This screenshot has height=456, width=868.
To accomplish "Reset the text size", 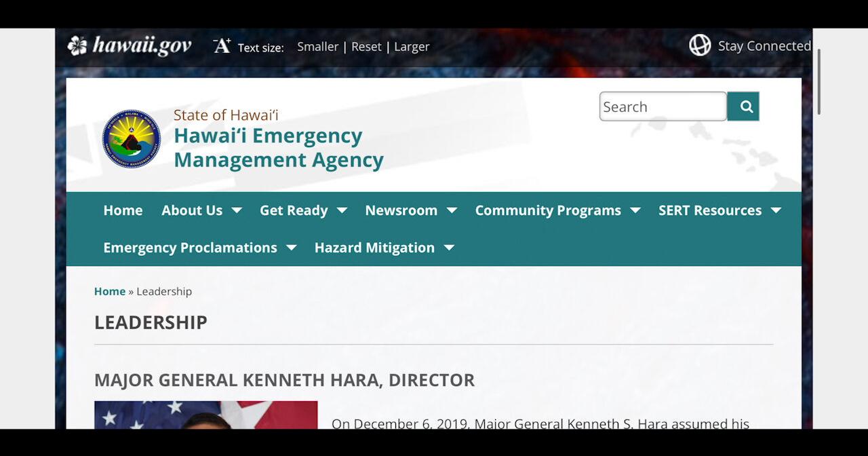I will 367,47.
